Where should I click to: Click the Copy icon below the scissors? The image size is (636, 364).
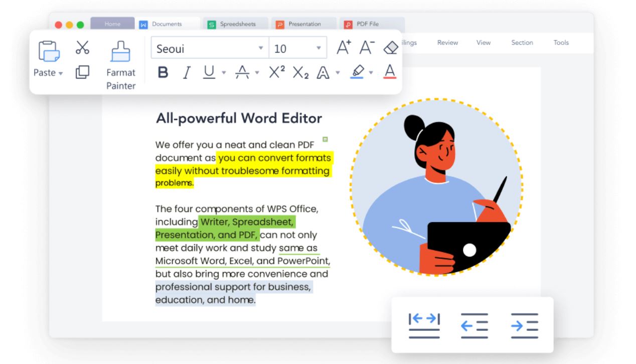click(x=82, y=72)
